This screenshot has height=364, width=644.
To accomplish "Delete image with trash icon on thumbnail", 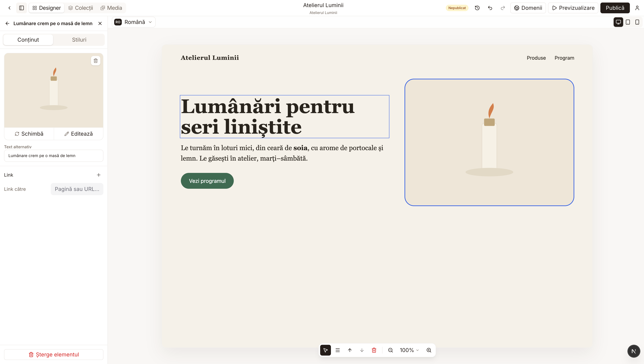I will pyautogui.click(x=95, y=60).
